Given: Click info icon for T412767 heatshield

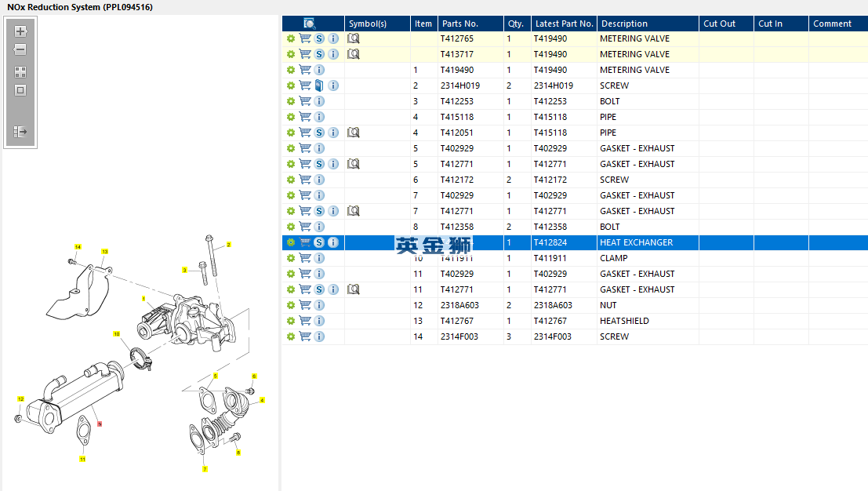Looking at the screenshot, I should coord(319,321).
